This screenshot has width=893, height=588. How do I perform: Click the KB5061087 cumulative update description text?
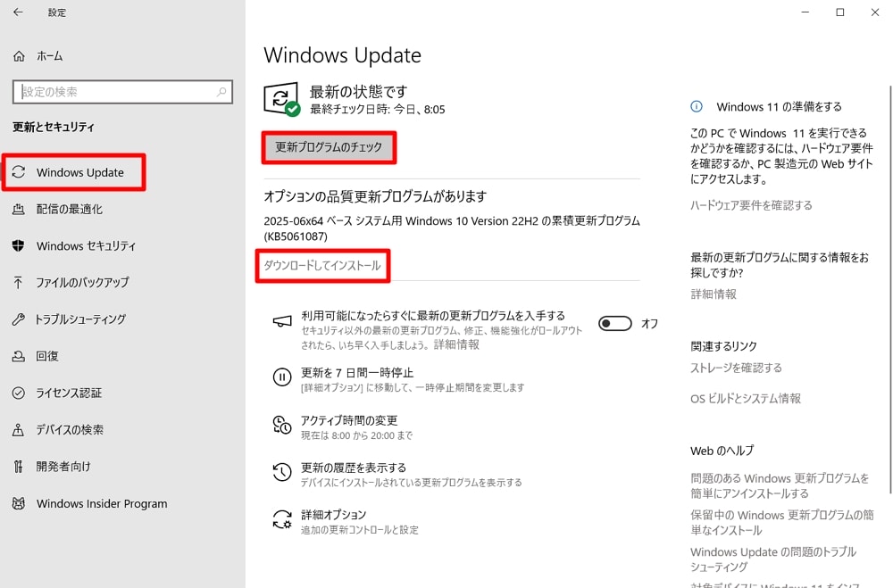click(452, 228)
